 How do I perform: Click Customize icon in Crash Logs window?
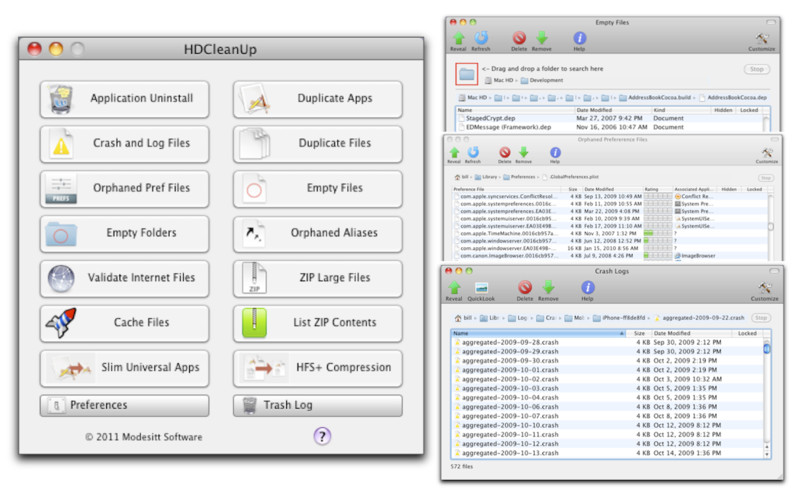point(764,290)
